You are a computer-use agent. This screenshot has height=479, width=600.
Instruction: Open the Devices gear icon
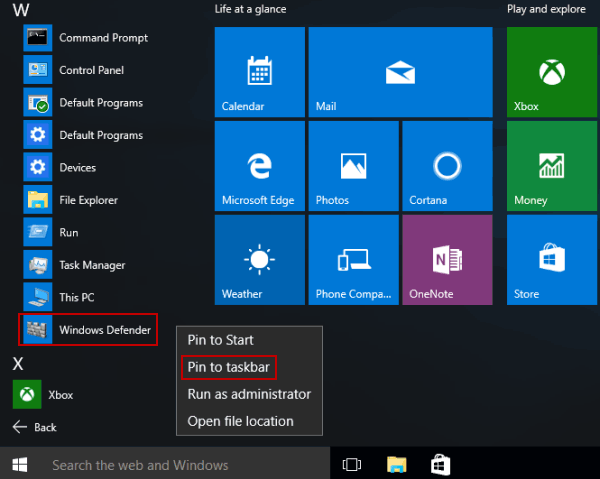pyautogui.click(x=38, y=168)
